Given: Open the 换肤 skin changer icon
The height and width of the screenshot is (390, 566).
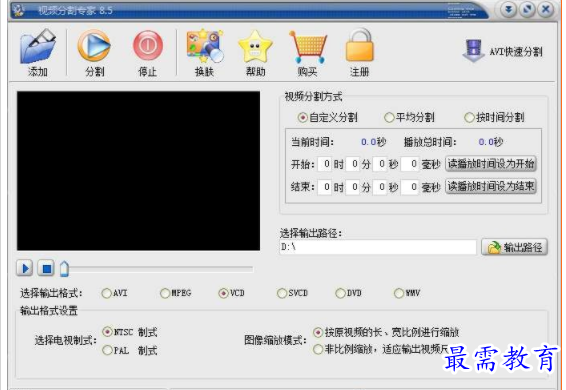Looking at the screenshot, I should click(204, 47).
